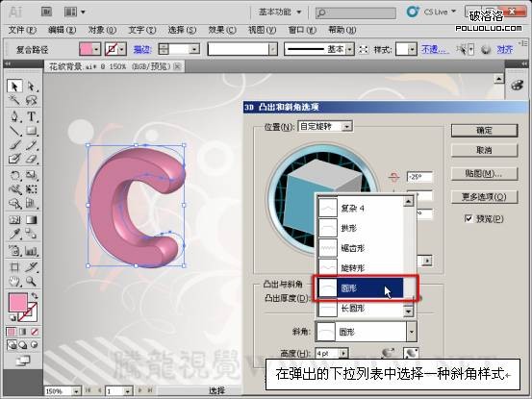532x399 pixels.
Task: Click the 取消 cancel button
Action: coord(484,150)
